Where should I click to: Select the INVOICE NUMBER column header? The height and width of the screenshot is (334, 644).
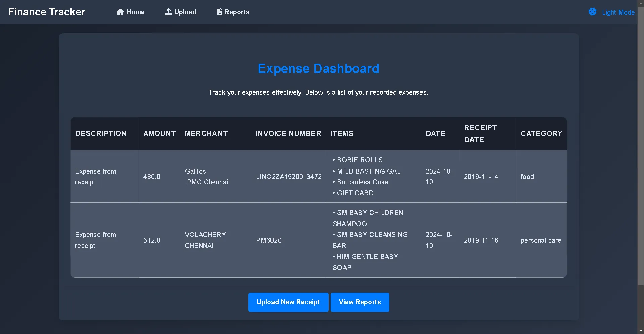289,133
